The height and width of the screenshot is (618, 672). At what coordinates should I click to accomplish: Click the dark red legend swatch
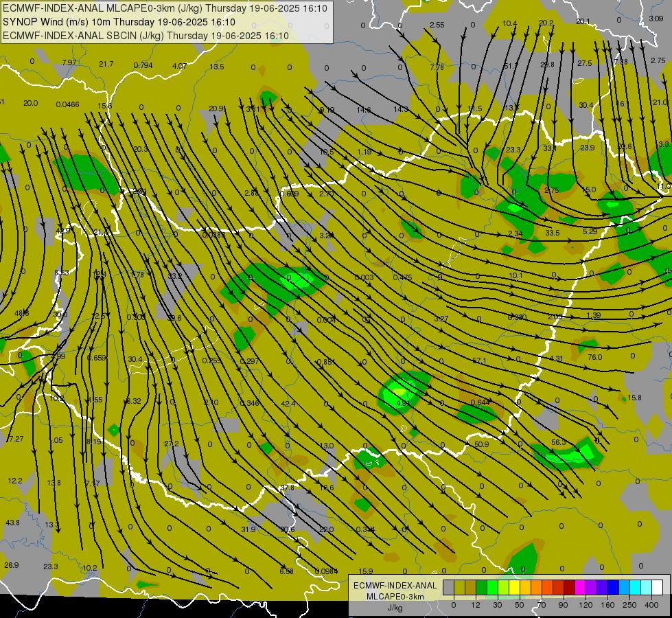coord(570,587)
